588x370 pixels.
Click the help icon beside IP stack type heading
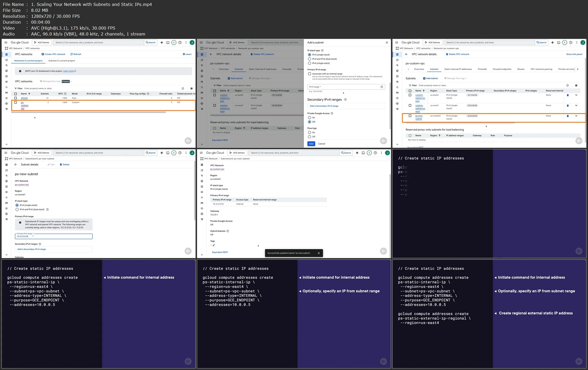(x=322, y=51)
